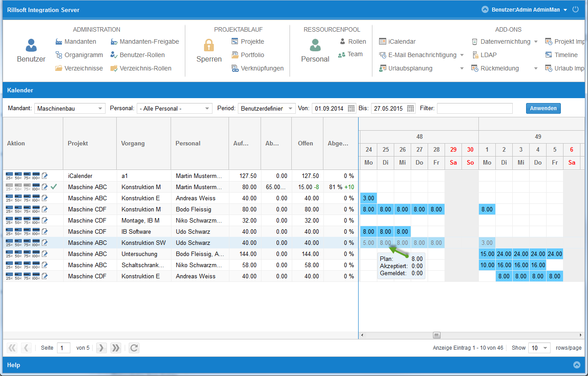Open the Benutzer administration icon
Screen dimensions: 588x376
(31, 45)
